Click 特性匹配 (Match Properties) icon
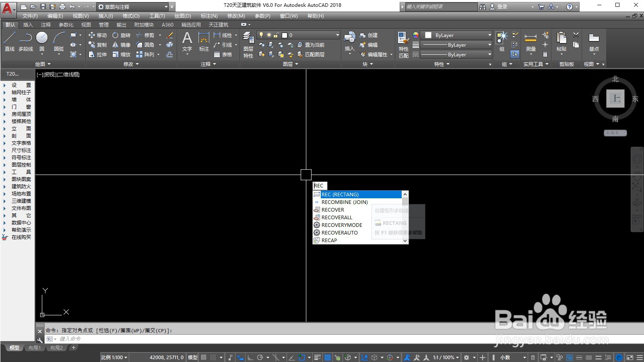This screenshot has width=644, height=362. pyautogui.click(x=403, y=45)
